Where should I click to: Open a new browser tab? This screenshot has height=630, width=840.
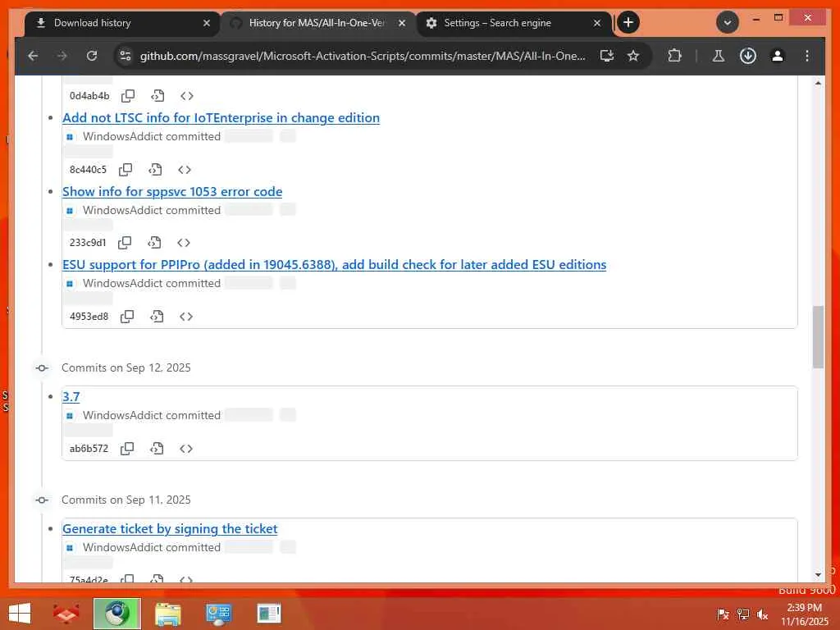[628, 22]
